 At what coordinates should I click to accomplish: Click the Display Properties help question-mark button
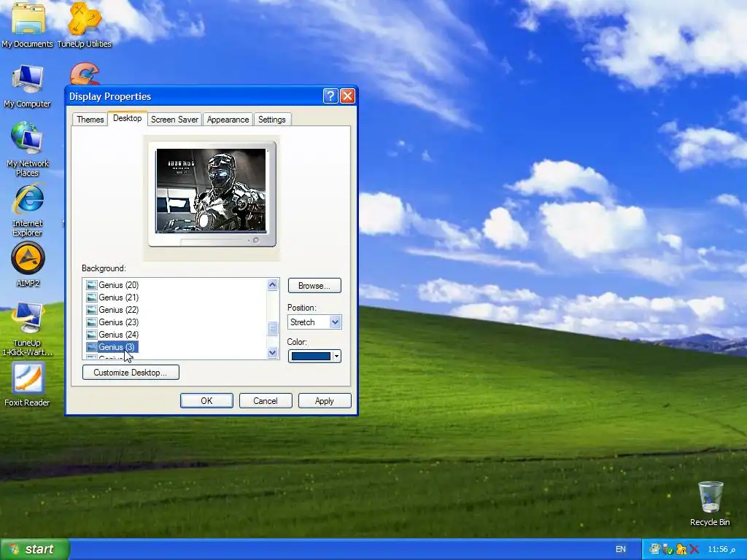[330, 96]
